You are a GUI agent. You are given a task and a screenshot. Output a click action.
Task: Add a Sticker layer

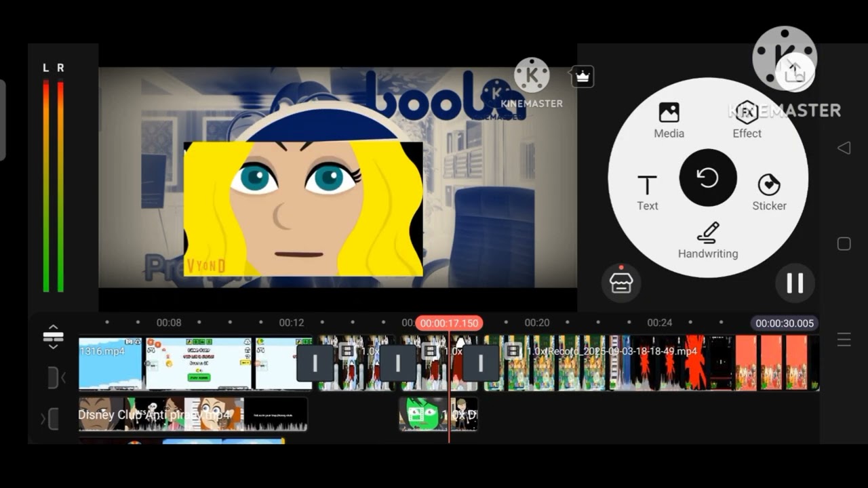[x=769, y=193]
